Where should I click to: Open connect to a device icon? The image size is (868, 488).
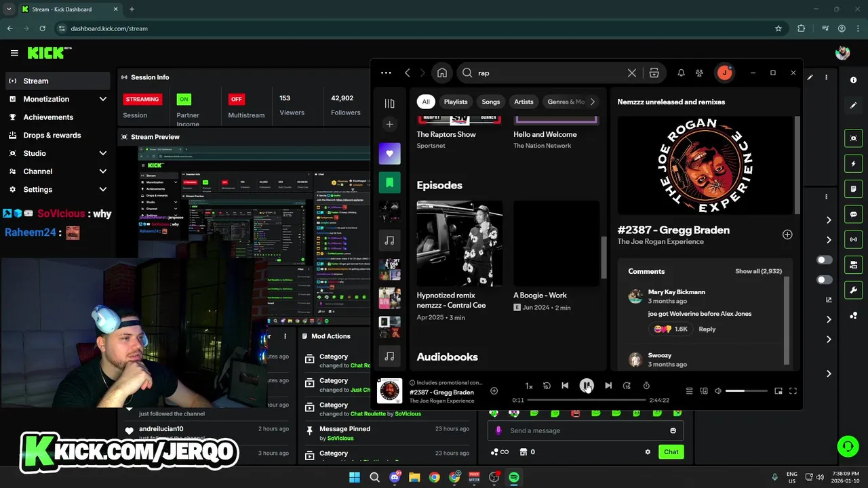pos(704,391)
